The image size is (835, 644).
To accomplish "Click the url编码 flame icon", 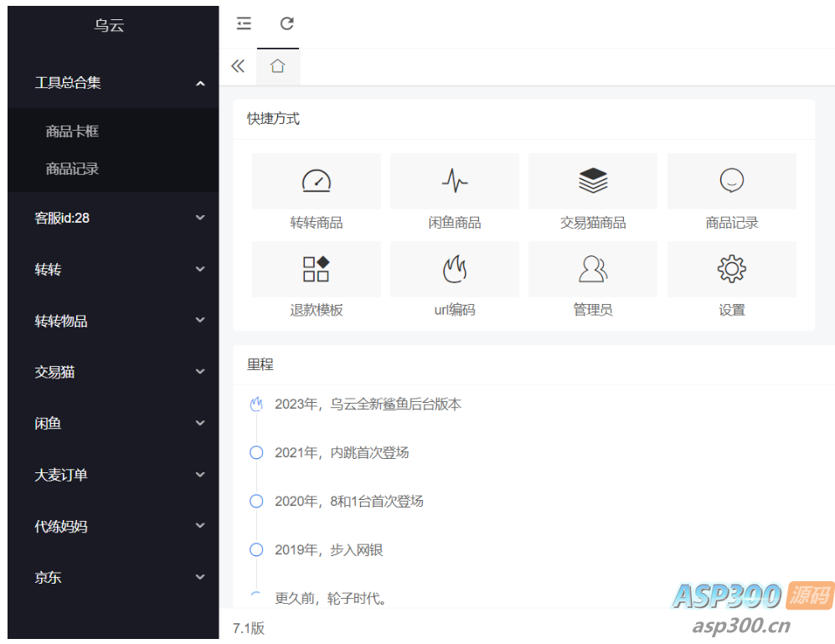I will click(454, 269).
